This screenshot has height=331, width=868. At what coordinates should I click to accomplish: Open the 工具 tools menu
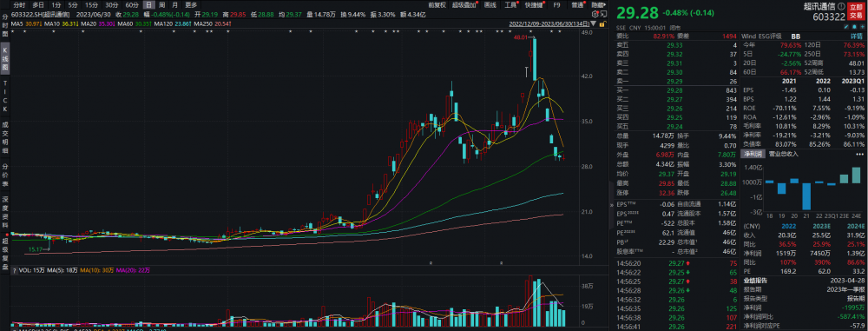point(510,4)
